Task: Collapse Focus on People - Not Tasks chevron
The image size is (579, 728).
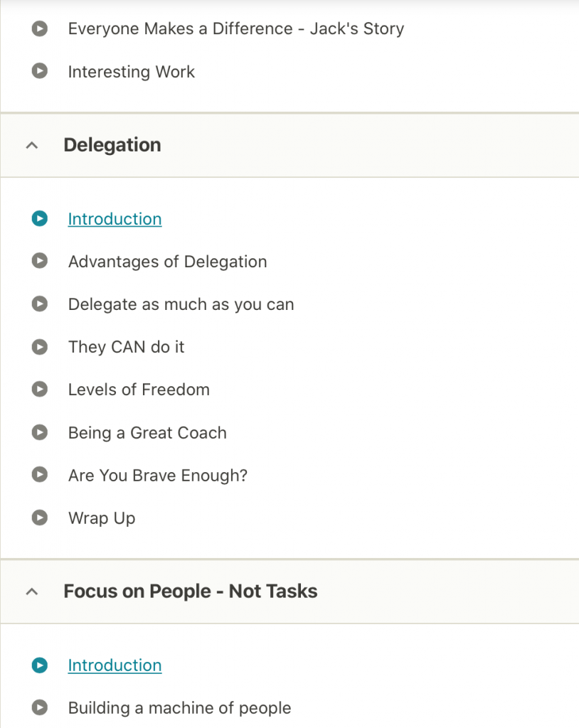Action: pos(31,591)
